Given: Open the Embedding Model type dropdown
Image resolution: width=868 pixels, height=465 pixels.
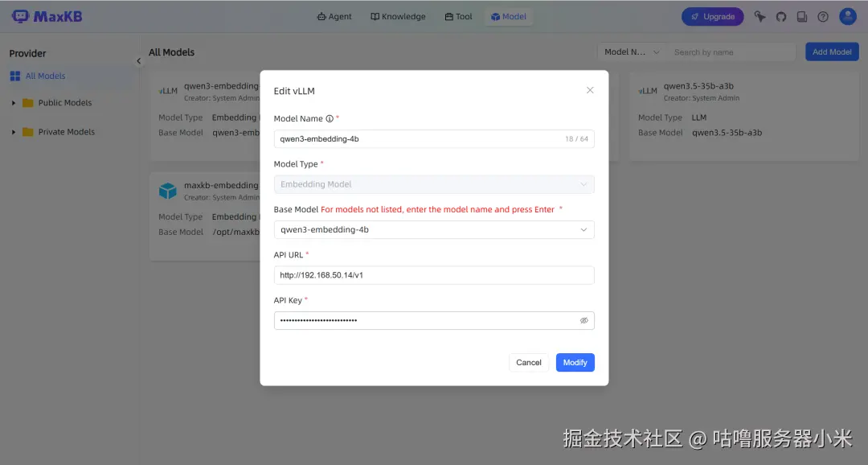Looking at the screenshot, I should [434, 184].
